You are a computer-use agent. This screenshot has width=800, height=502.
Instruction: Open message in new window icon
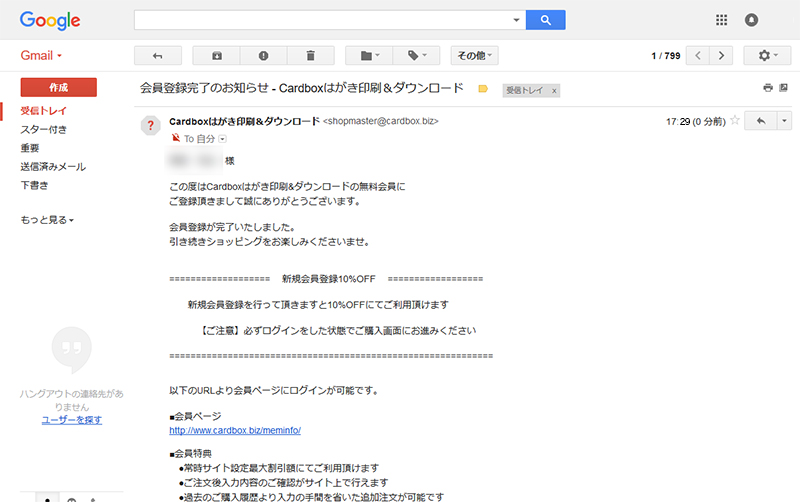click(784, 88)
